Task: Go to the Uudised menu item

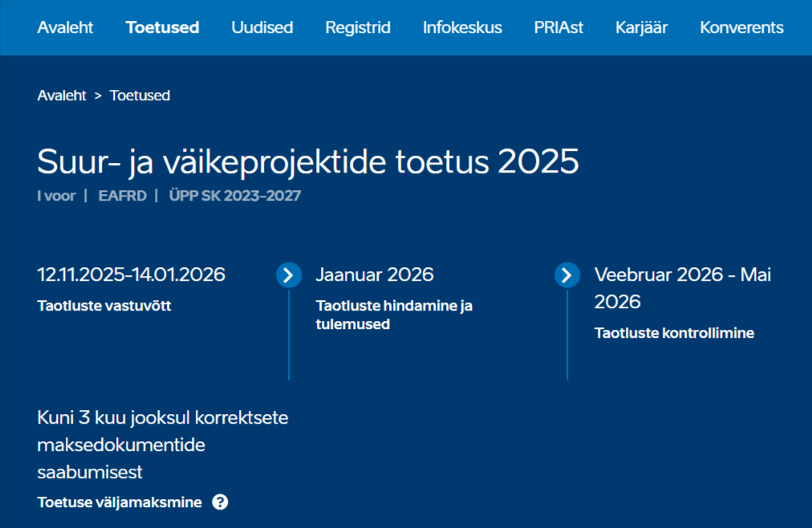Action: [262, 27]
